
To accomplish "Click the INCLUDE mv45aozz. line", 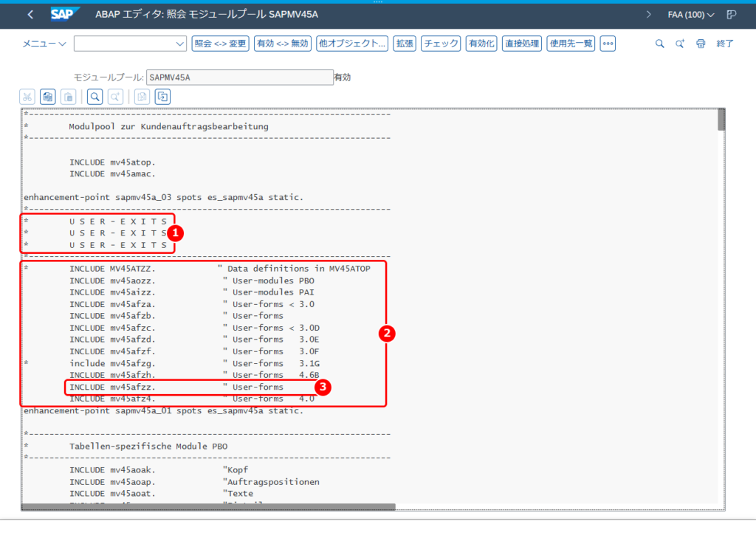I will [x=112, y=281].
